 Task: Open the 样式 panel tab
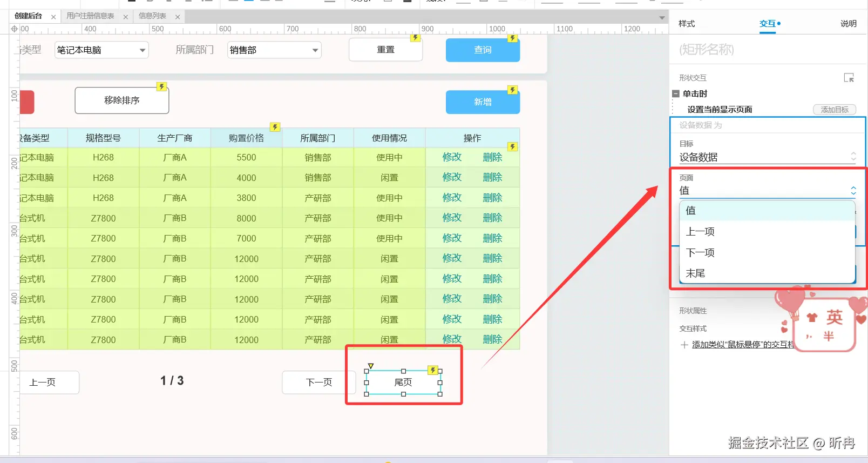(x=687, y=24)
